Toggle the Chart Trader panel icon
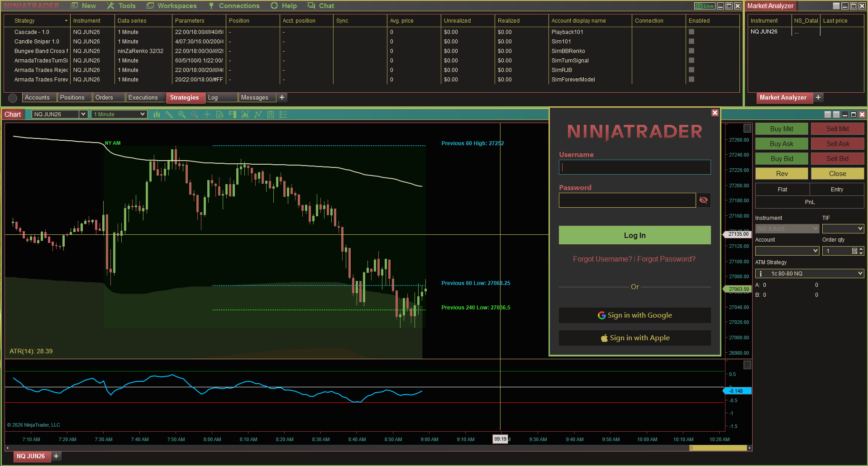 233,114
